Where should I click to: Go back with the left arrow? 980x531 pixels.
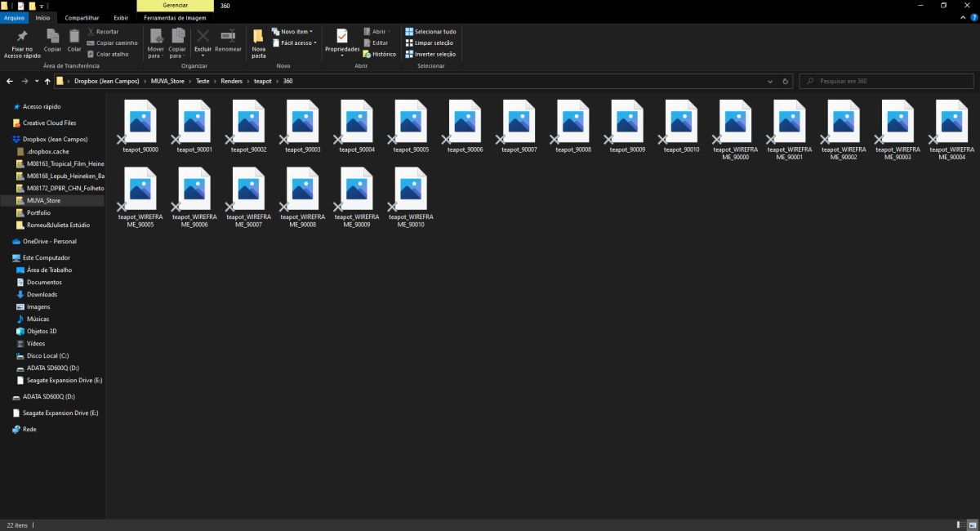(x=10, y=82)
